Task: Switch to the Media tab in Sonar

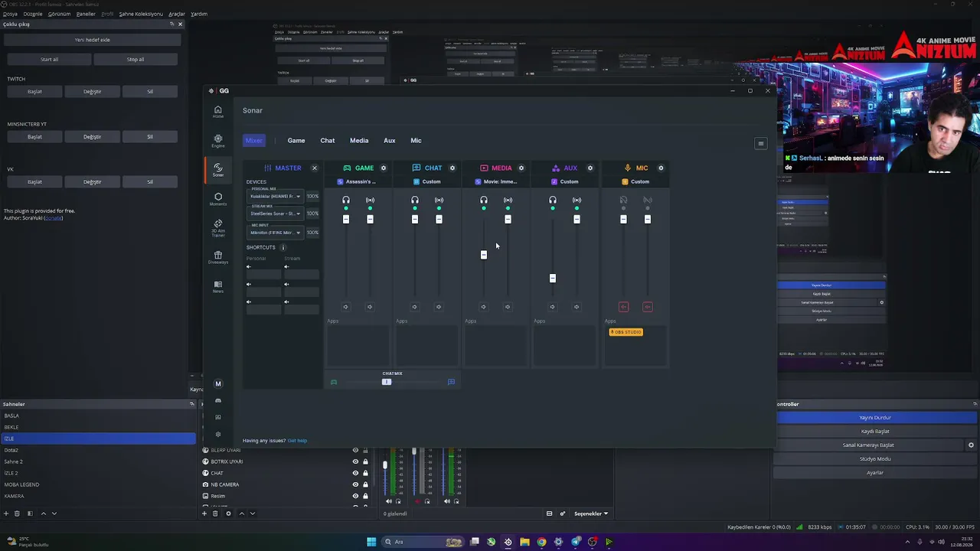Action: point(359,140)
